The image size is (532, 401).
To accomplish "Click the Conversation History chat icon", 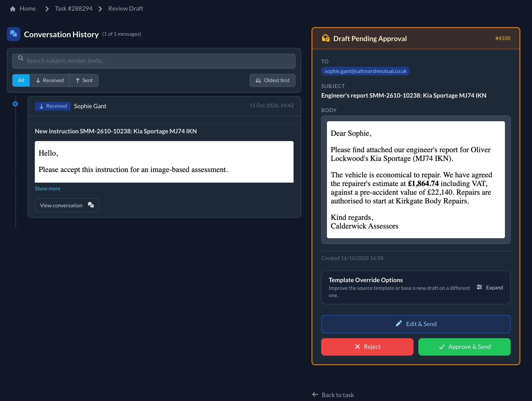I will point(14,34).
